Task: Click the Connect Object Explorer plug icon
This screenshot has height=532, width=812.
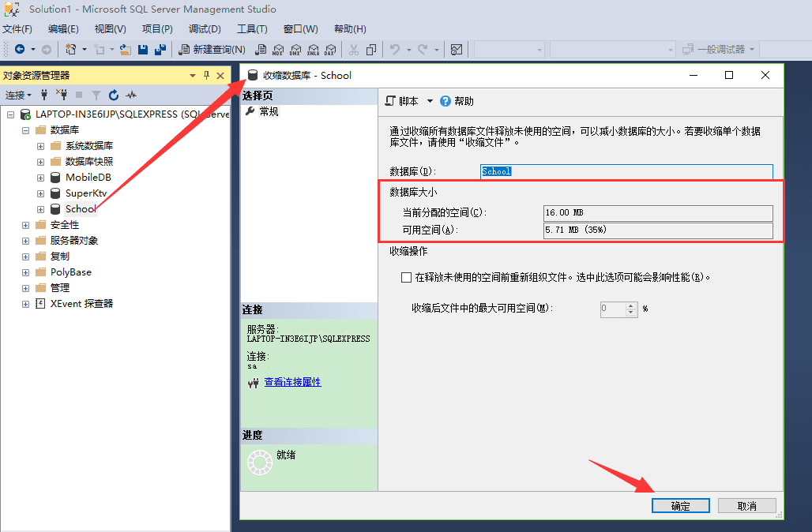Action: (44, 95)
